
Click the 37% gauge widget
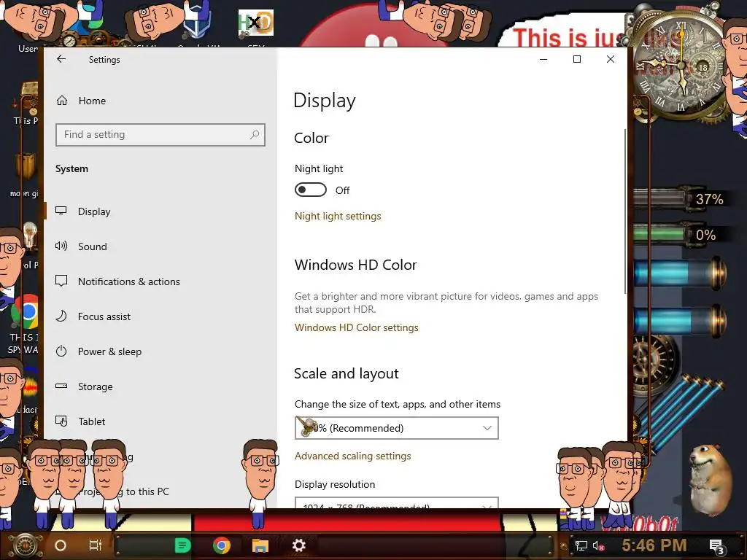[x=681, y=198]
